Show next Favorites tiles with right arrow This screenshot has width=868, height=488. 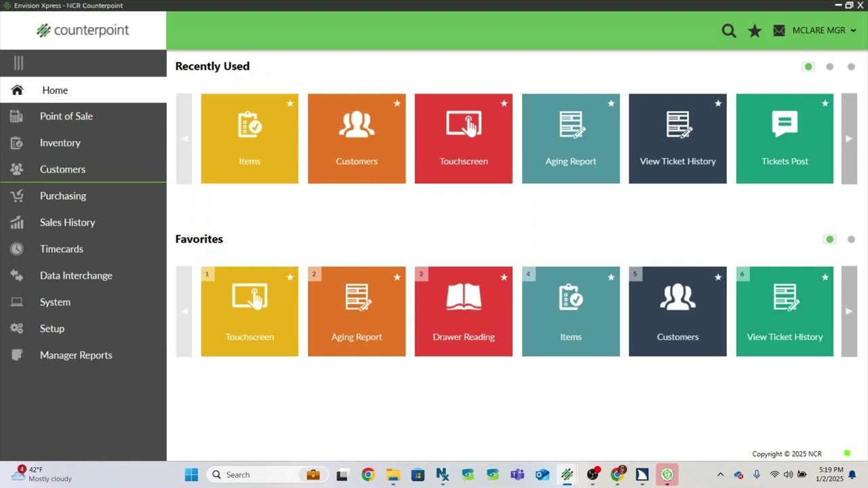[849, 311]
